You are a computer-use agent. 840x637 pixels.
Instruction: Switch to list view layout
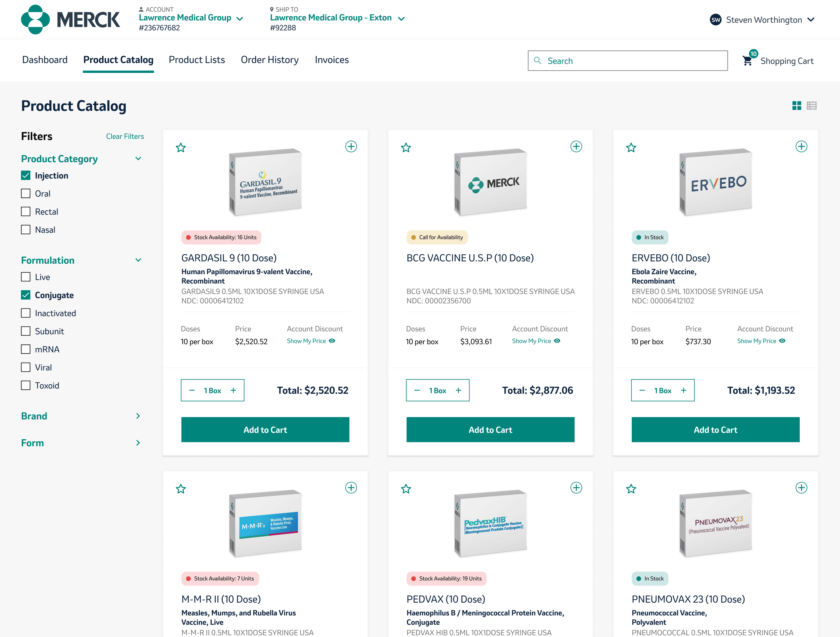pos(812,106)
